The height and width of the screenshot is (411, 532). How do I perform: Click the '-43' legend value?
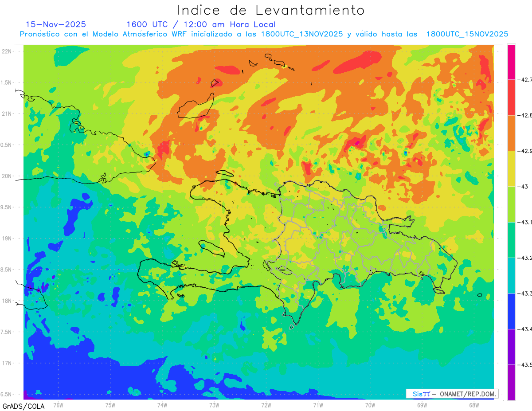pos(522,187)
